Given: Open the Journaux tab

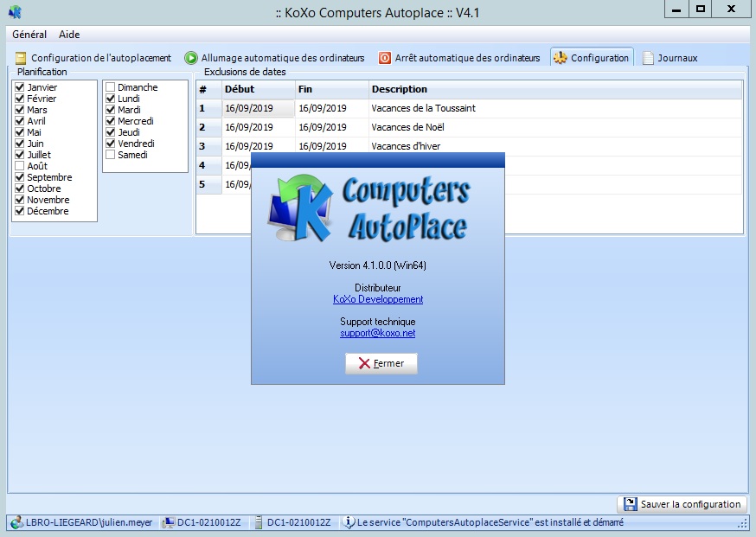Looking at the screenshot, I should pos(670,58).
